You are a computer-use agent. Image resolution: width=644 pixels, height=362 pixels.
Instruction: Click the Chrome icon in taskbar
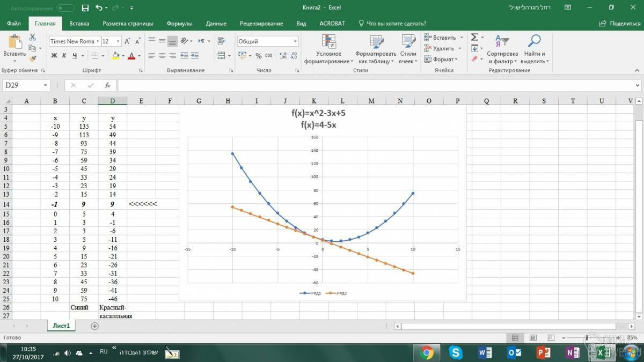[427, 352]
